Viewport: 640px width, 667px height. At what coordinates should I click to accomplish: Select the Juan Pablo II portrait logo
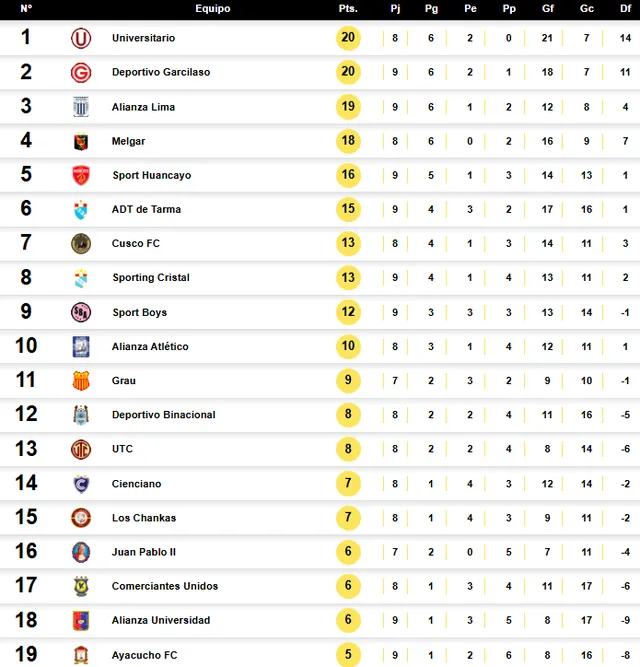pyautogui.click(x=81, y=552)
